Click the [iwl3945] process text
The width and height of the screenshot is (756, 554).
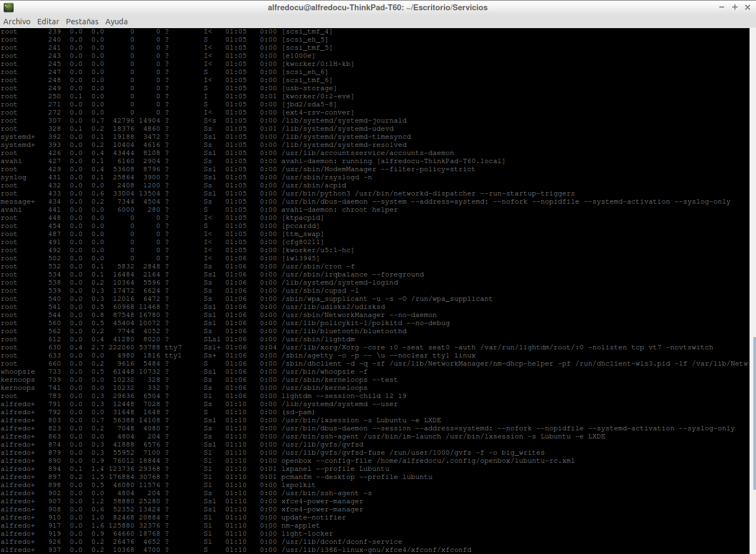(x=301, y=259)
